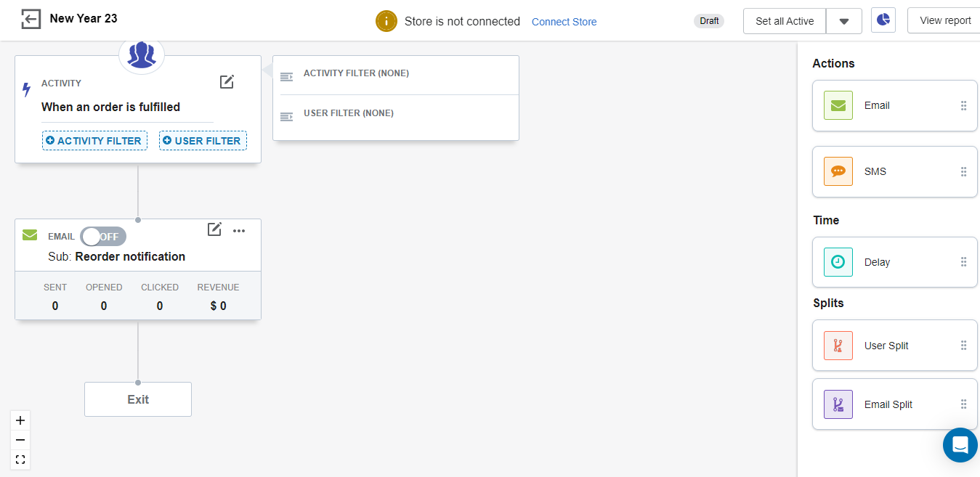The height and width of the screenshot is (477, 980).
Task: Grab the drag handle on the SMS action
Action: [x=964, y=171]
